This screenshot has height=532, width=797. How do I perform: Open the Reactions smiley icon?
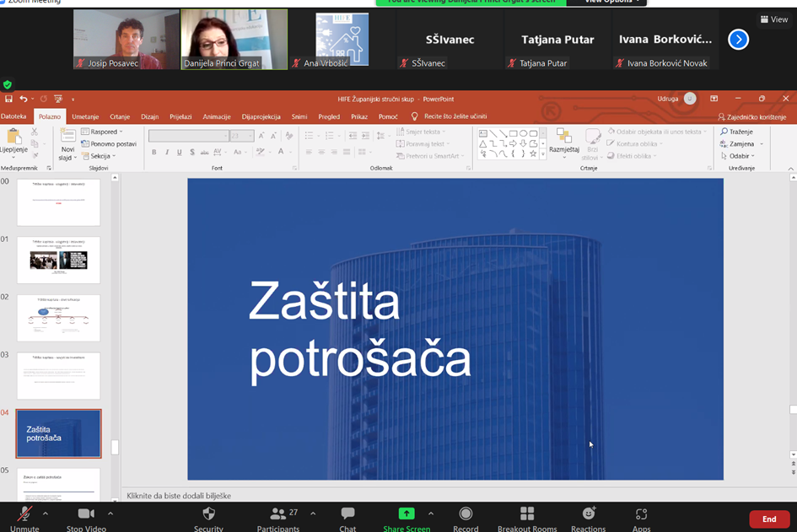coord(589,513)
